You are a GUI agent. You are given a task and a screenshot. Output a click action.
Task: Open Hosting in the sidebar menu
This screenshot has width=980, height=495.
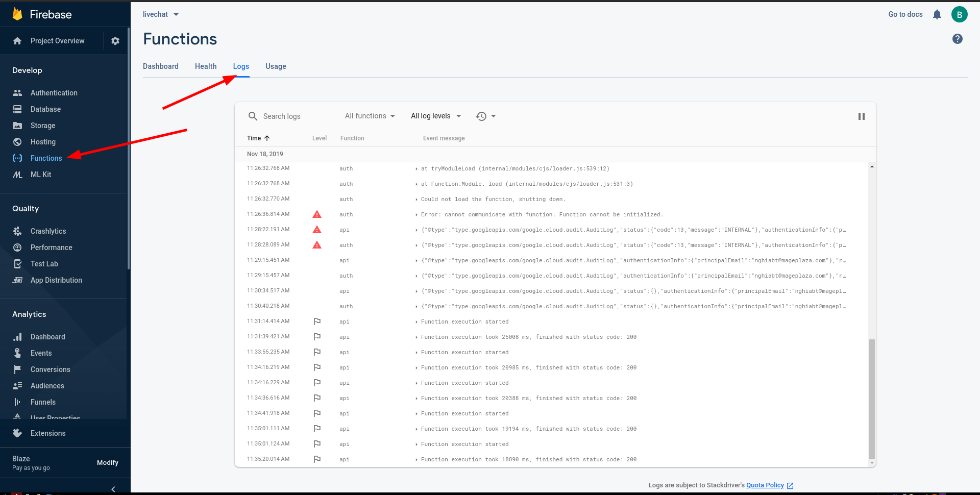(x=43, y=142)
